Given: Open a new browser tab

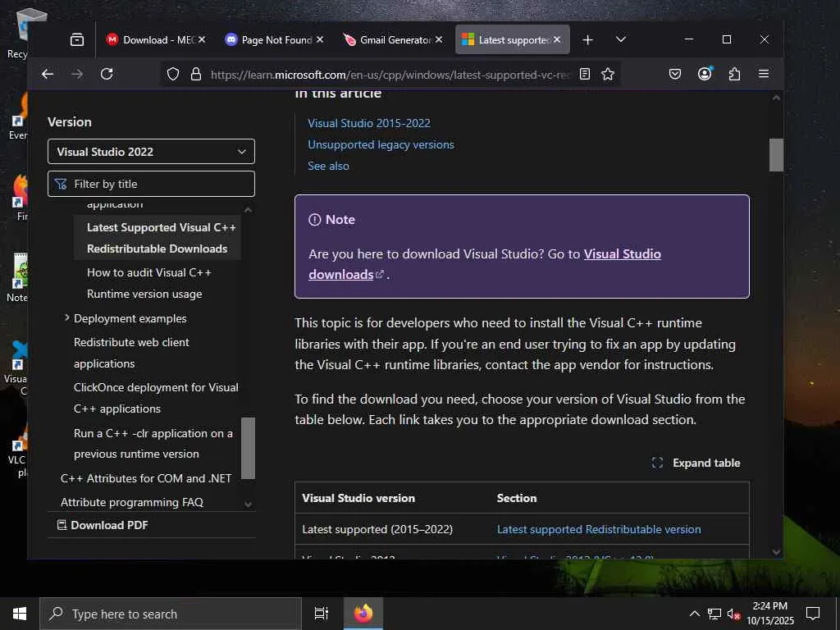Looking at the screenshot, I should [x=587, y=39].
